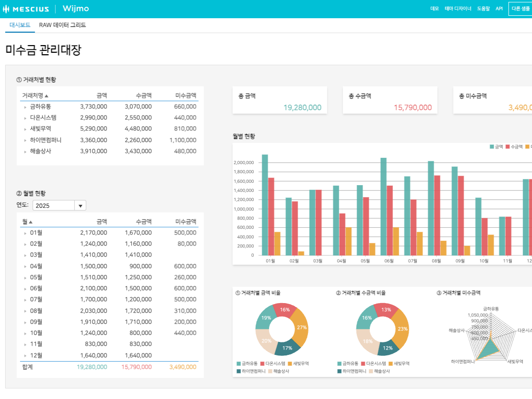Open the 연도 year dropdown arrow
532x399 pixels.
[x=81, y=206]
